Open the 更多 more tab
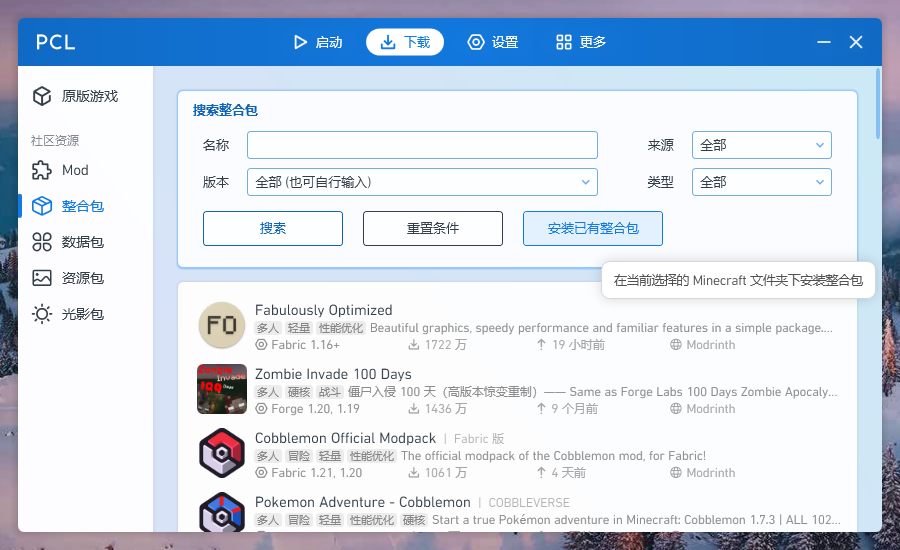 pos(581,42)
